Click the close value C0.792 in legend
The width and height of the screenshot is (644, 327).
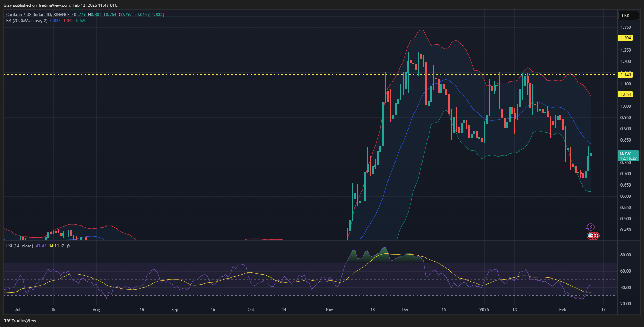(125, 15)
